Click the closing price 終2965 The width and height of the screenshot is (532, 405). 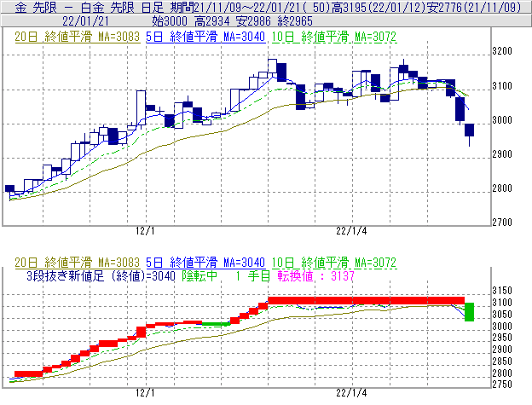[x=295, y=21]
